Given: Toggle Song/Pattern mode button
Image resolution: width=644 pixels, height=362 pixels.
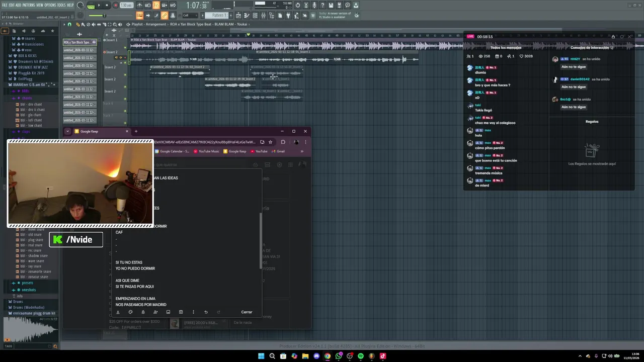Looking at the screenshot, I should [x=91, y=6].
